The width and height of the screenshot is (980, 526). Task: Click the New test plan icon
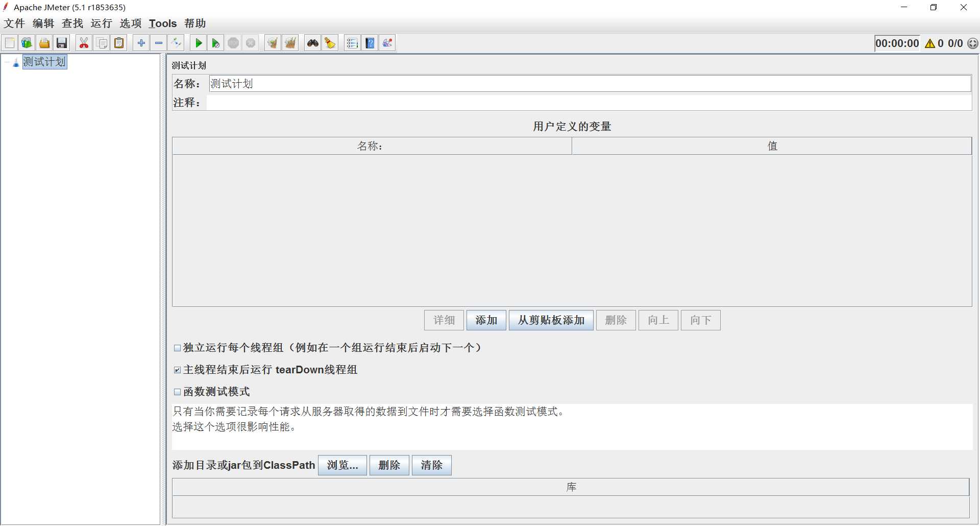click(10, 43)
